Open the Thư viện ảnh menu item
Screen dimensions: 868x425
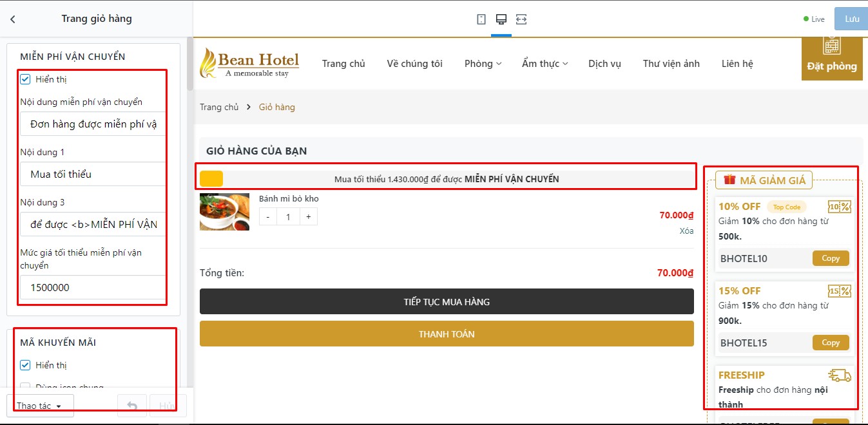point(671,63)
